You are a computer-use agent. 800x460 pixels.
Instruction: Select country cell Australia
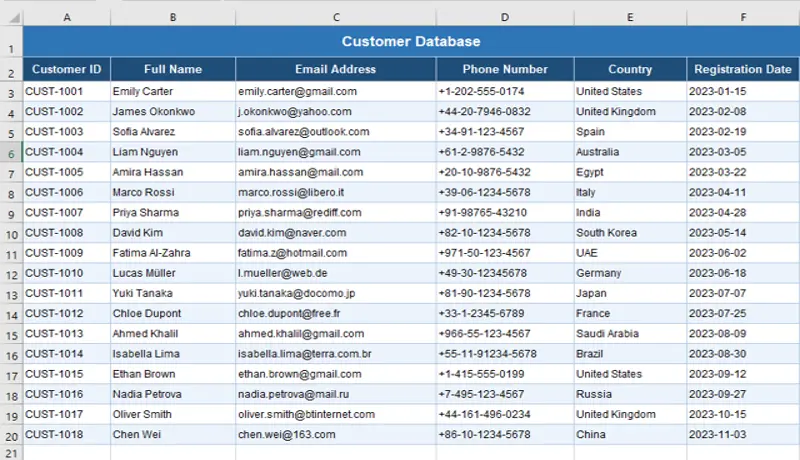click(x=630, y=152)
